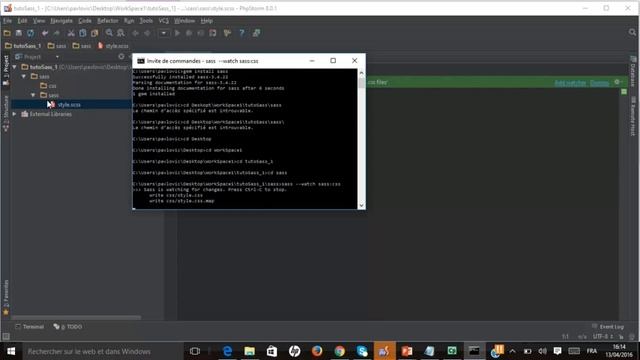Viewport: 640px width, 360px height.
Task: Click the Synchronize toolbar icon
Action: (x=31, y=33)
